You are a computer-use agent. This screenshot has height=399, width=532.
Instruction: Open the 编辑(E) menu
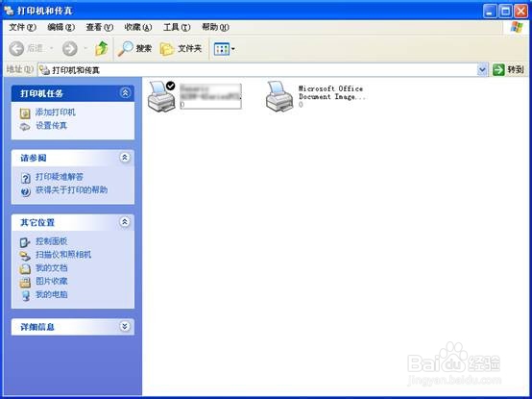coord(61,27)
